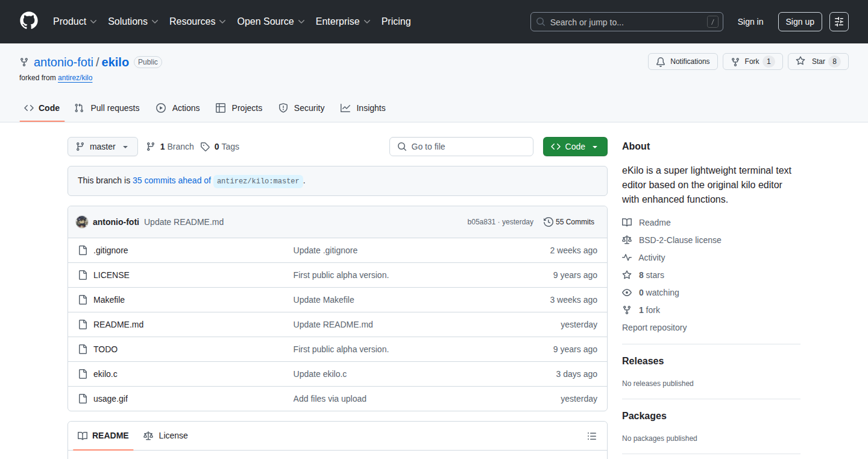
Task: Star this repository
Action: click(x=818, y=62)
